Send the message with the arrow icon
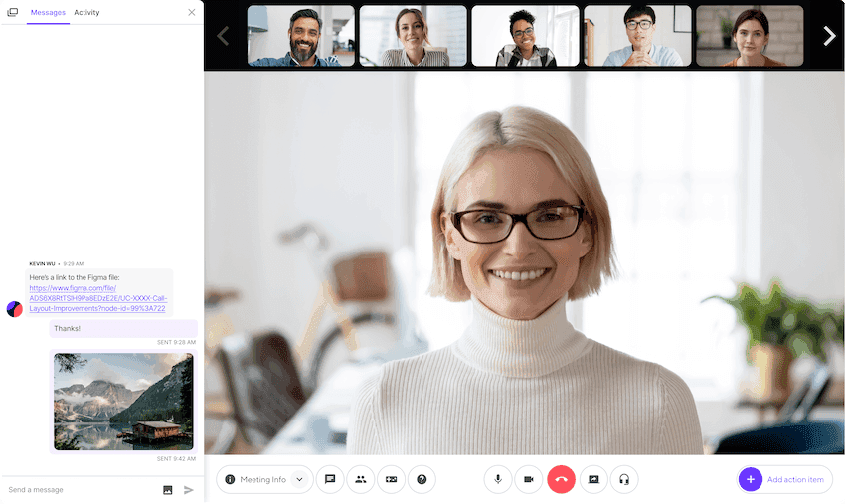845x504 pixels. click(x=189, y=490)
